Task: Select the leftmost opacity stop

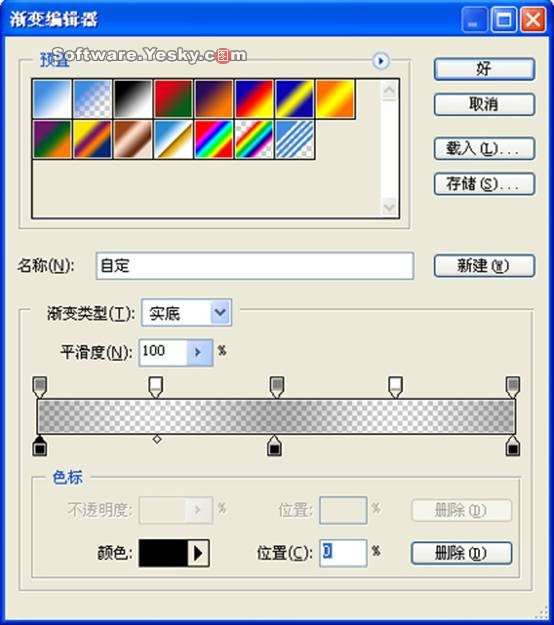Action: (39, 387)
